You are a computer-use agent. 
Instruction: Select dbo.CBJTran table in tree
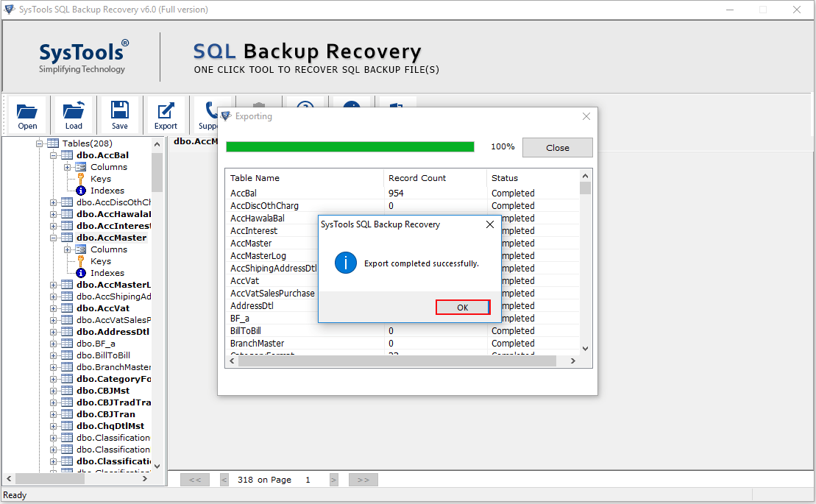tap(106, 414)
